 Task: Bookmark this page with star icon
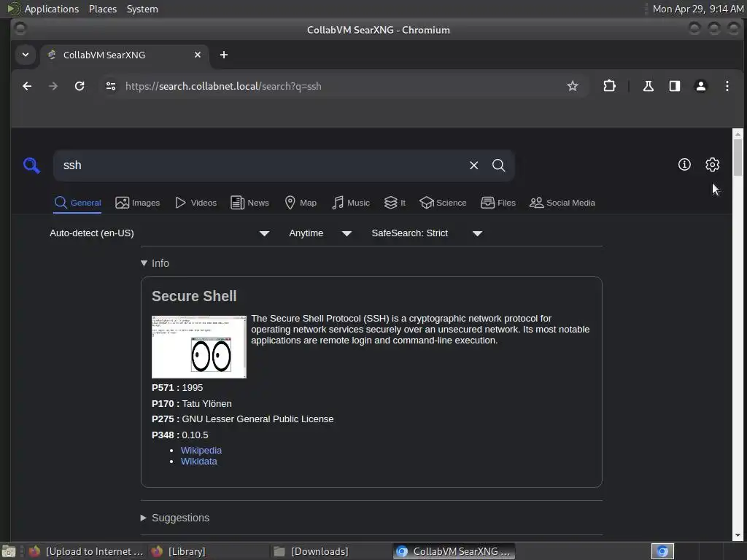[572, 86]
